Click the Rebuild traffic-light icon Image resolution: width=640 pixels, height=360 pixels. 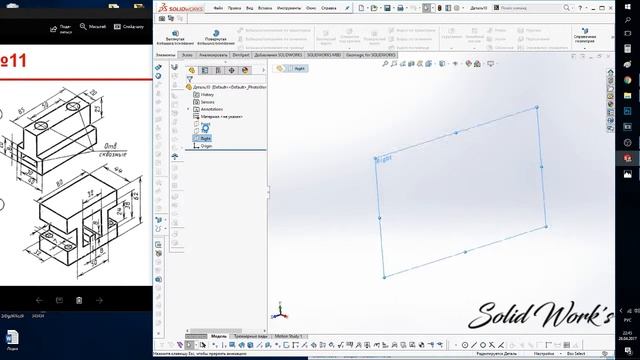click(440, 8)
